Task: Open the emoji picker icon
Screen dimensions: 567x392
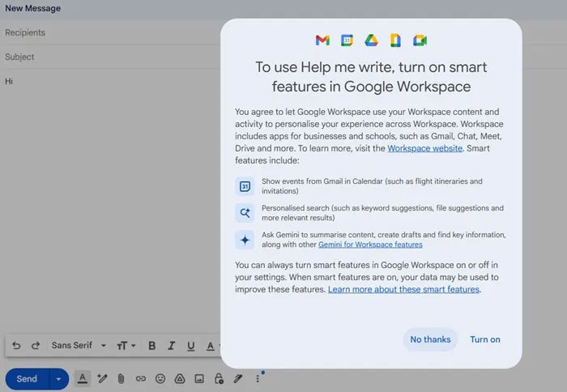Action: pyautogui.click(x=160, y=378)
